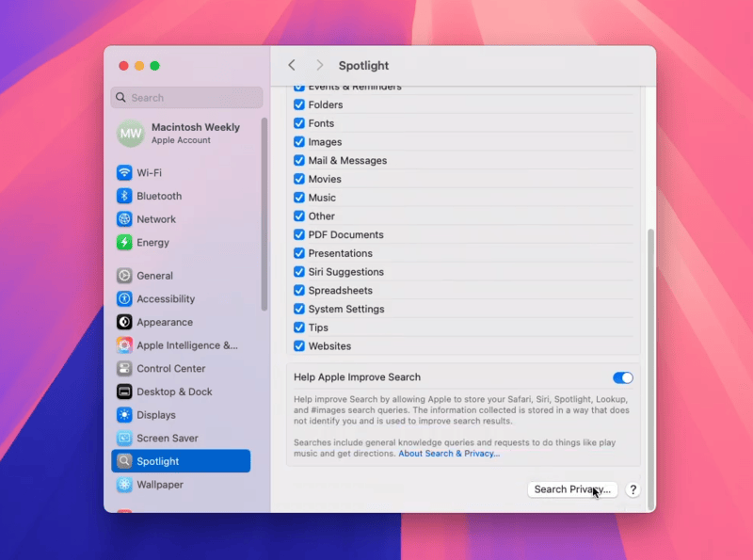Viewport: 753px width, 560px height.
Task: Select the Network globe icon
Action: pyautogui.click(x=124, y=219)
